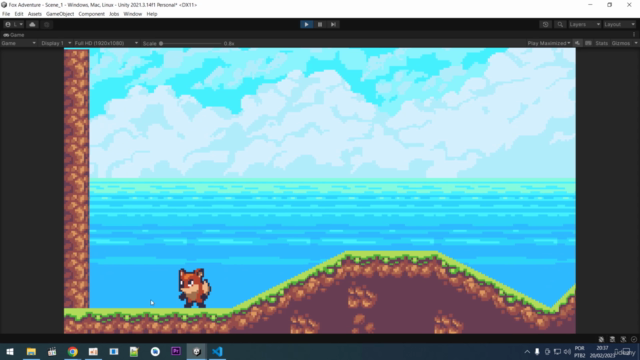This screenshot has height=360, width=640.
Task: Open the taskbar clock and date
Action: (602, 352)
